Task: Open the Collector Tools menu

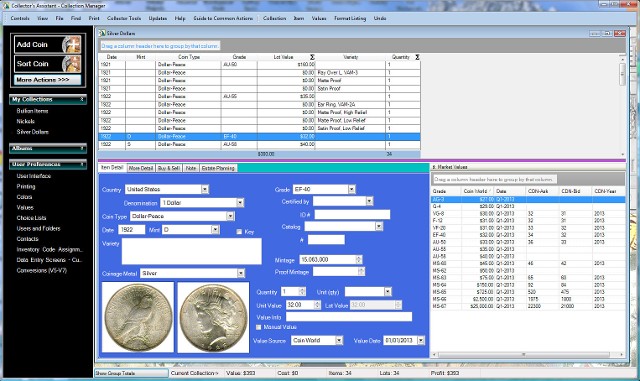Action: tap(124, 18)
